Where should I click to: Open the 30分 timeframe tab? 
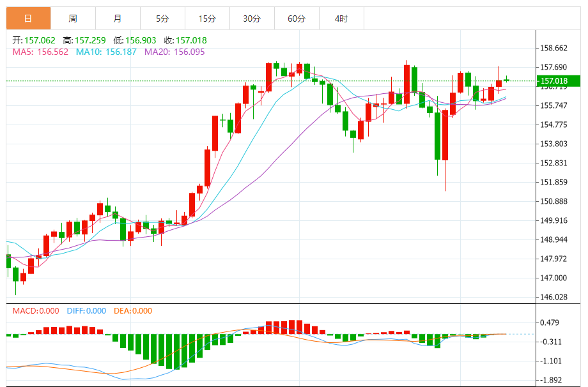(252, 19)
